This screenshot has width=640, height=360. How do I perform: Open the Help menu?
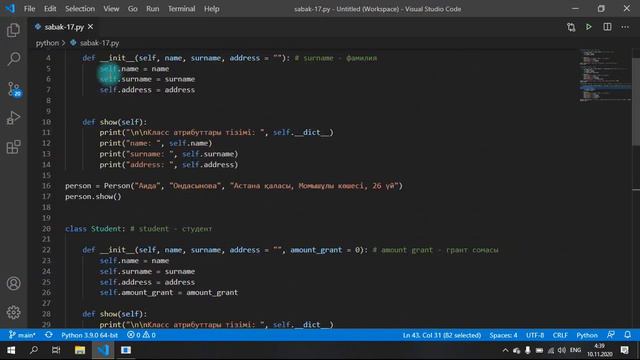click(x=211, y=9)
